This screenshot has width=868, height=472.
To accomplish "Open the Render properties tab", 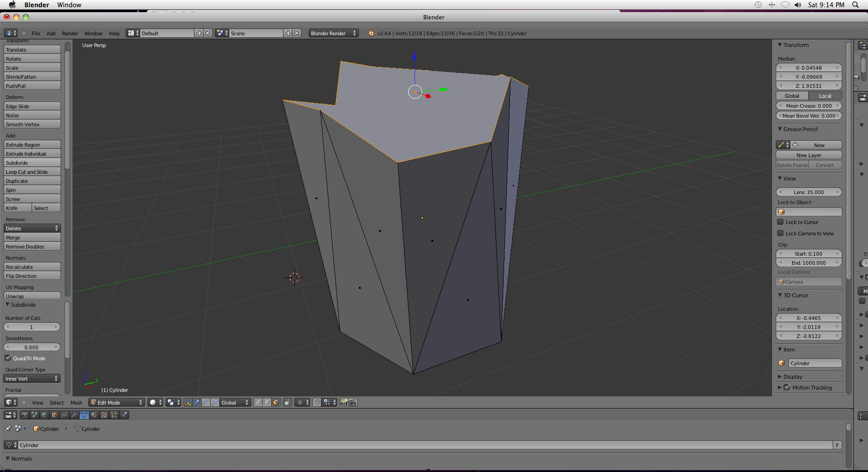I will point(25,415).
